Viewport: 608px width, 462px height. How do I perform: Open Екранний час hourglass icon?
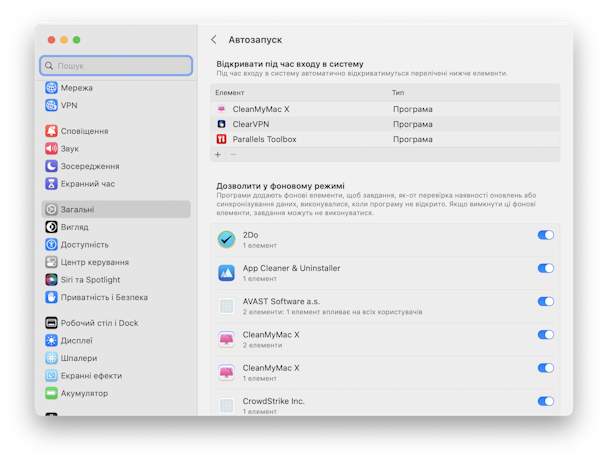pos(51,183)
